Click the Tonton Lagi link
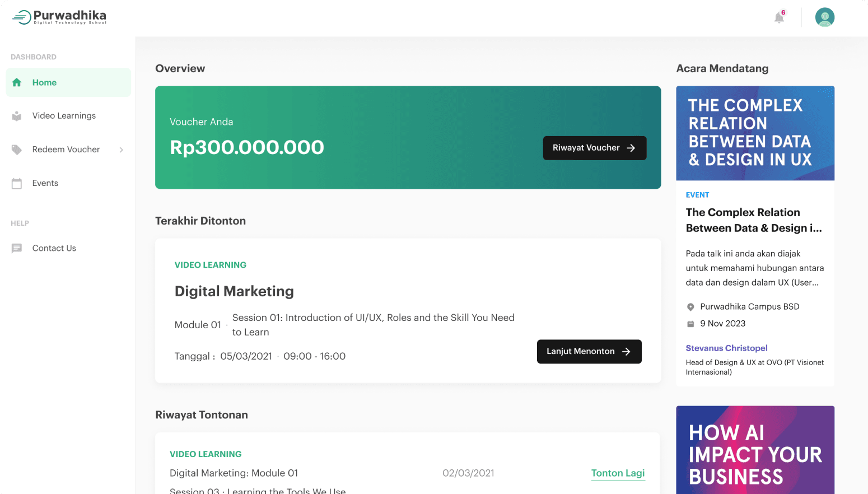The width and height of the screenshot is (868, 494). (x=618, y=473)
